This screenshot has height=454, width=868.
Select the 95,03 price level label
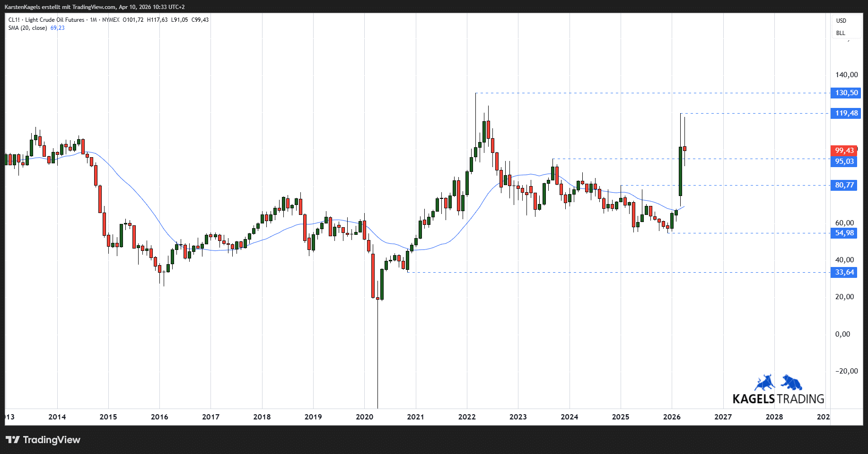(844, 161)
